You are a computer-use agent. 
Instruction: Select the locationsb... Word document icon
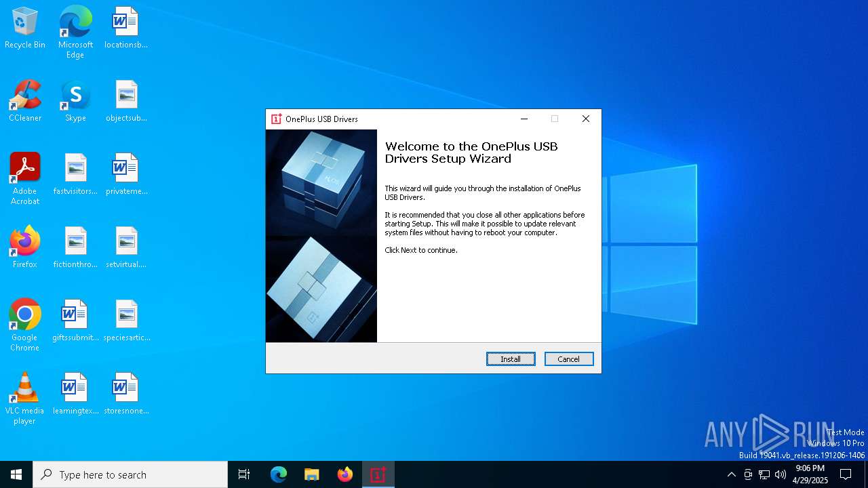126,28
